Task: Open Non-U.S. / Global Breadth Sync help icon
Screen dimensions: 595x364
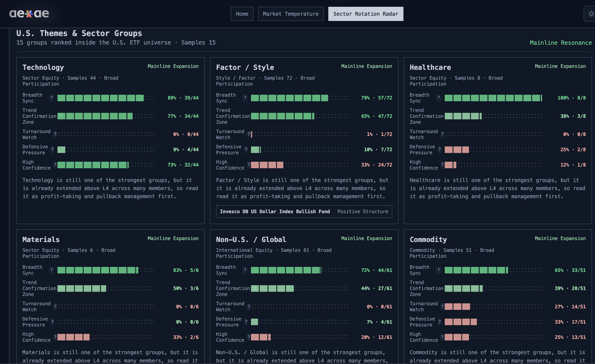Action: pyautogui.click(x=245, y=270)
